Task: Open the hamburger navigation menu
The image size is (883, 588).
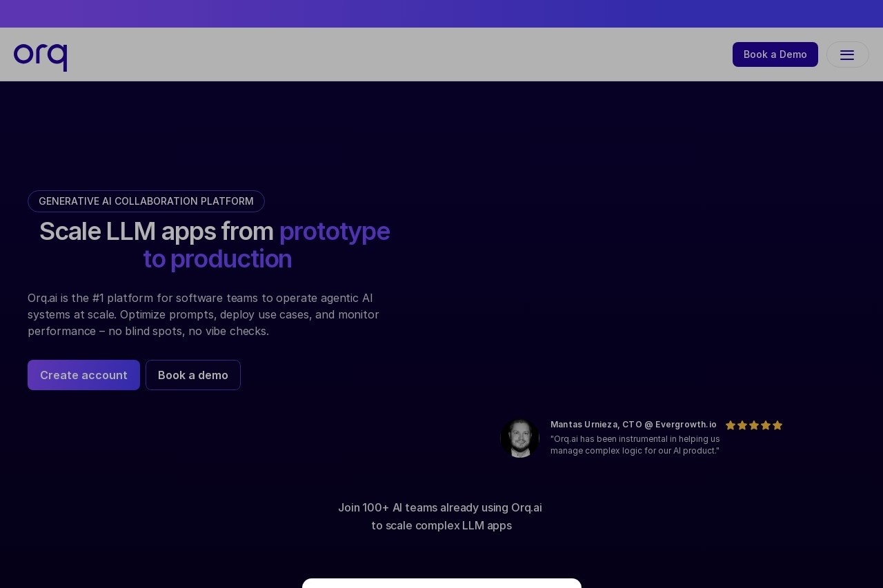Action: pyautogui.click(x=847, y=54)
